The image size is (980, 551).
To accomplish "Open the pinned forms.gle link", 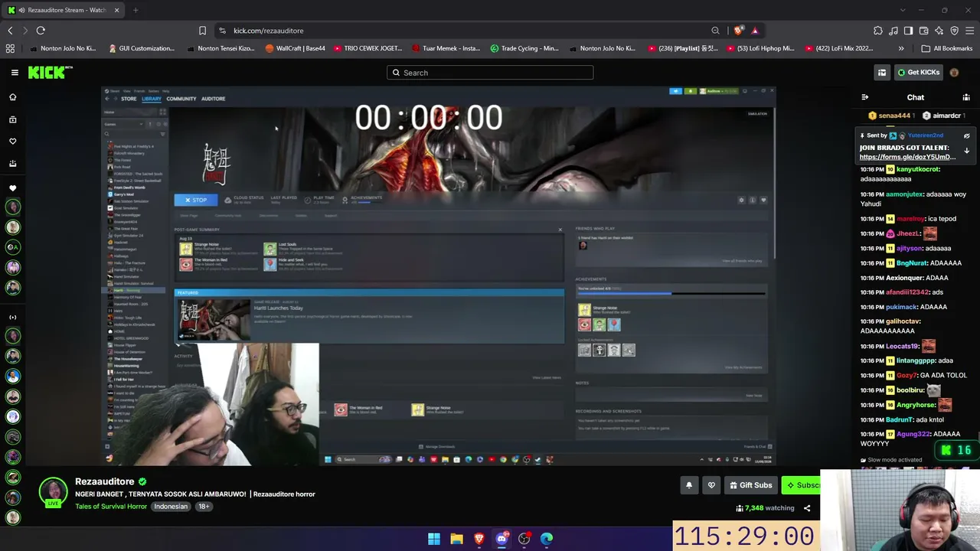I will [x=907, y=157].
